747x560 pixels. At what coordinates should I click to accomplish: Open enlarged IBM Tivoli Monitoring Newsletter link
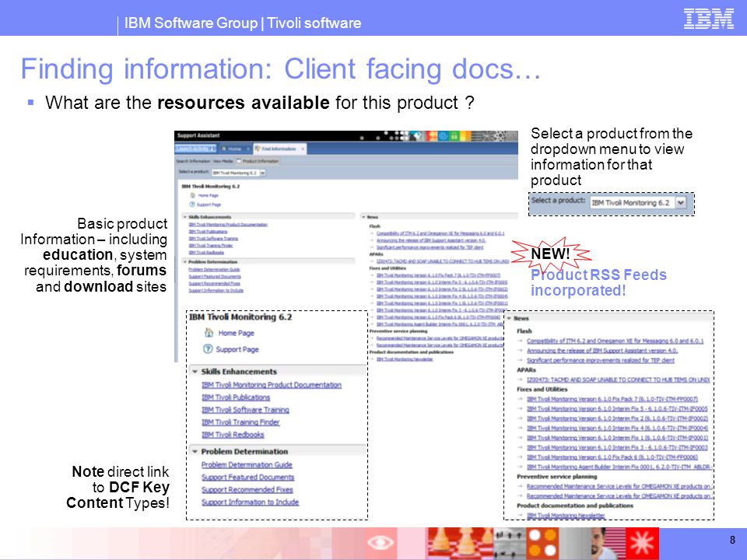pos(566,515)
